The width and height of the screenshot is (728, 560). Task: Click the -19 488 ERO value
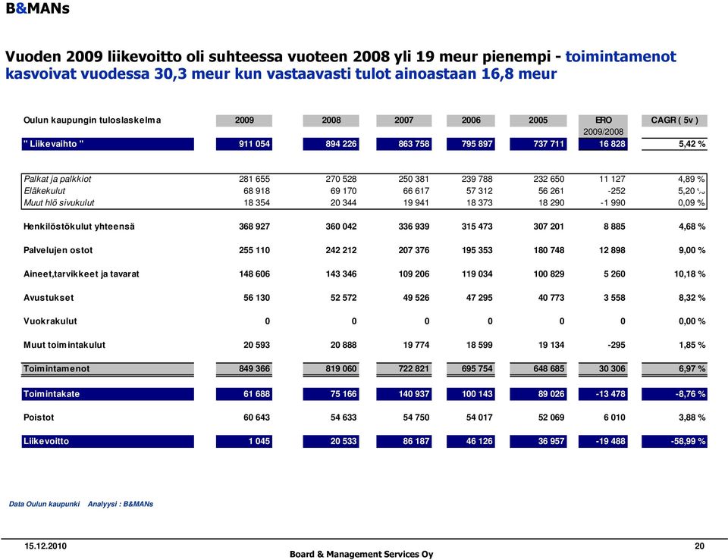point(603,441)
